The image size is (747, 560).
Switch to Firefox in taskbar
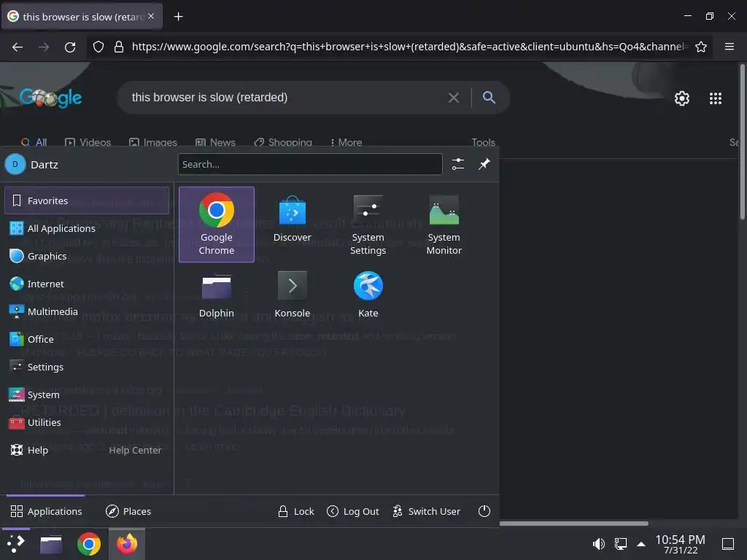(x=127, y=544)
